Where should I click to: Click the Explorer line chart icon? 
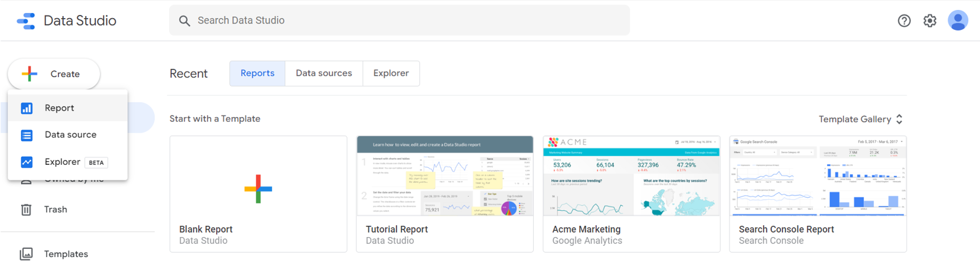(27, 162)
